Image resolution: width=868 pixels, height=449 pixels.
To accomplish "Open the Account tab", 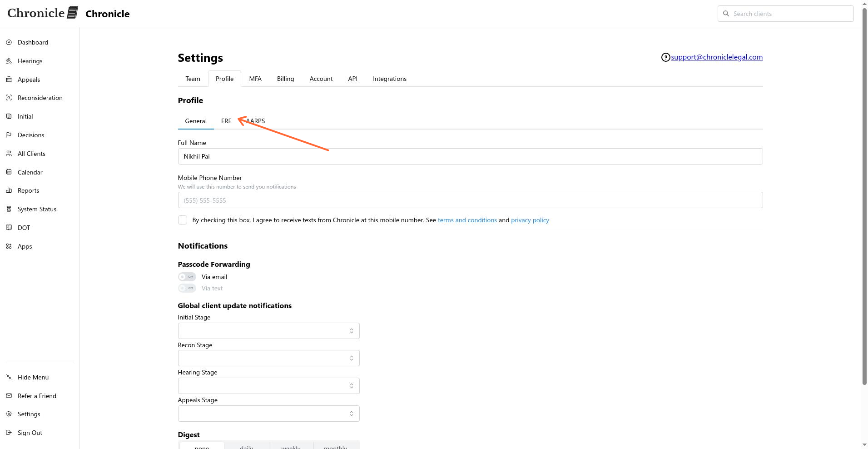I will tap(321, 79).
